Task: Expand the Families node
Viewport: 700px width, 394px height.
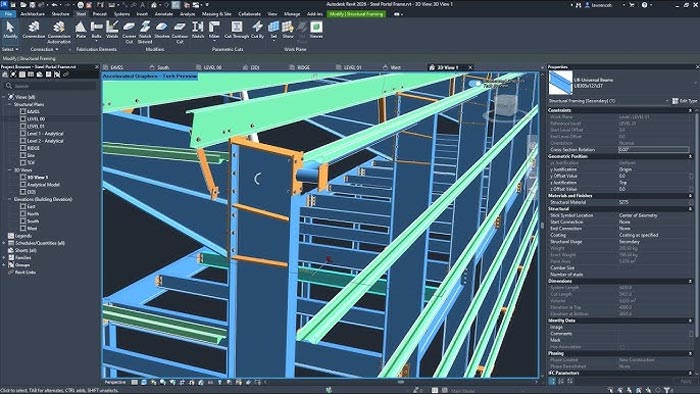Action: pyautogui.click(x=4, y=257)
